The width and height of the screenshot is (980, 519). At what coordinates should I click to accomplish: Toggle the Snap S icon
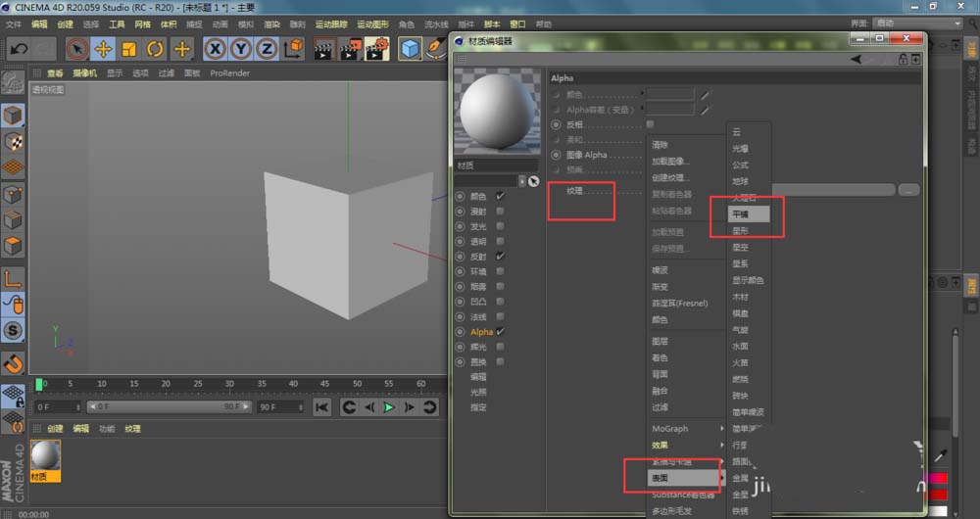pos(13,330)
